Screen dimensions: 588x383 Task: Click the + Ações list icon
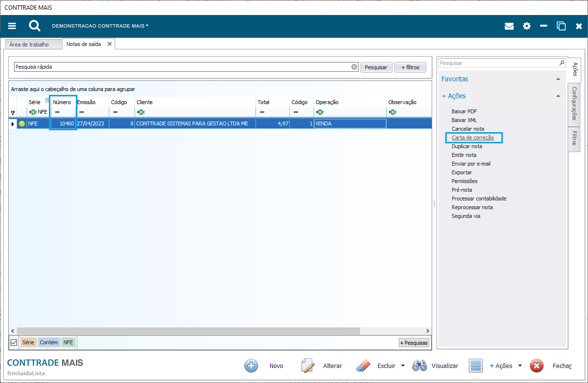[x=476, y=366]
